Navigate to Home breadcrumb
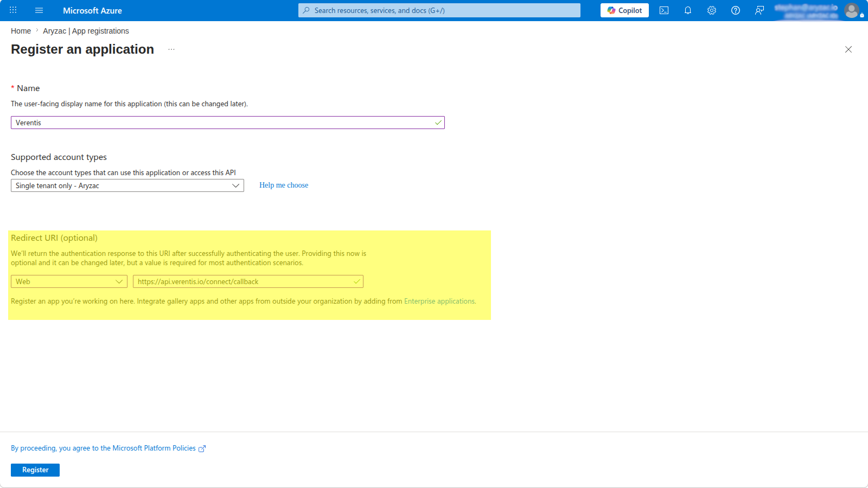 [x=21, y=31]
